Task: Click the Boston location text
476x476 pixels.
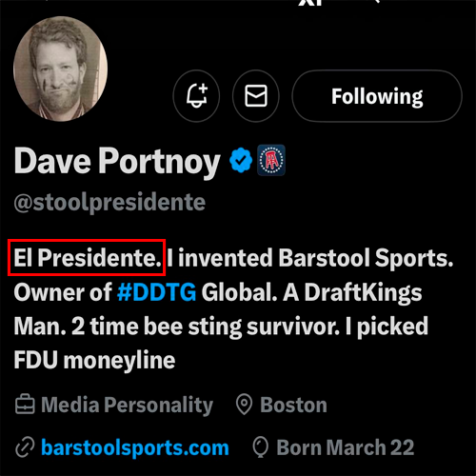Action: coord(293,405)
